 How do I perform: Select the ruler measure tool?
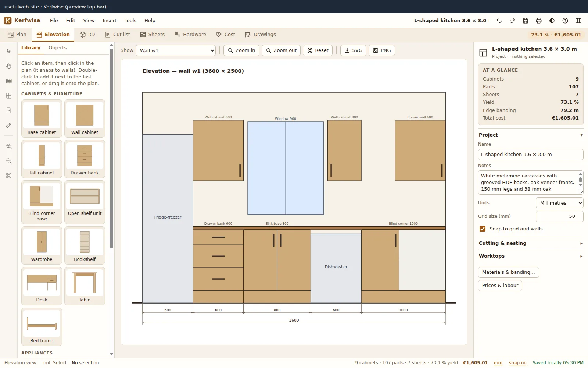tap(9, 125)
